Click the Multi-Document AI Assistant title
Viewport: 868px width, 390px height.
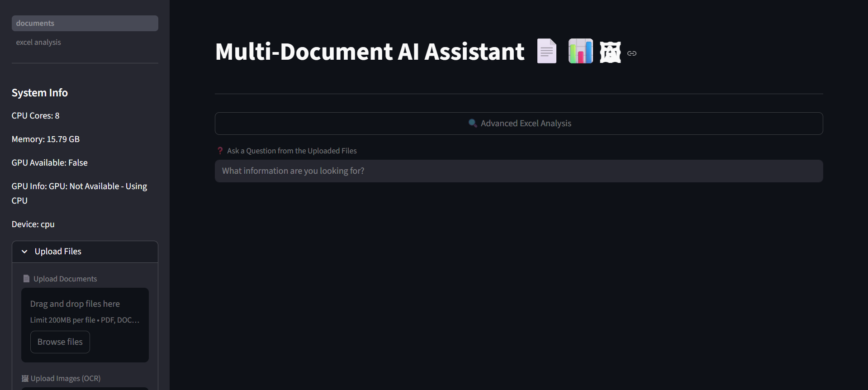(370, 52)
